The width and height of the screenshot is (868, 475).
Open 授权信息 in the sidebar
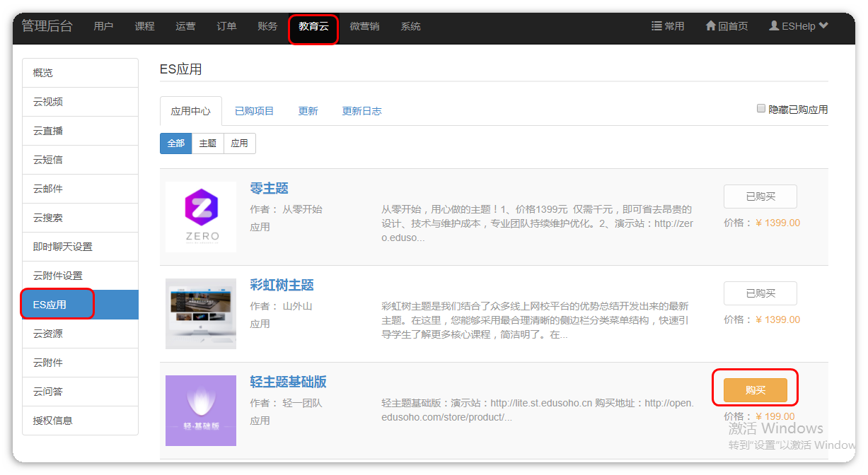52,421
